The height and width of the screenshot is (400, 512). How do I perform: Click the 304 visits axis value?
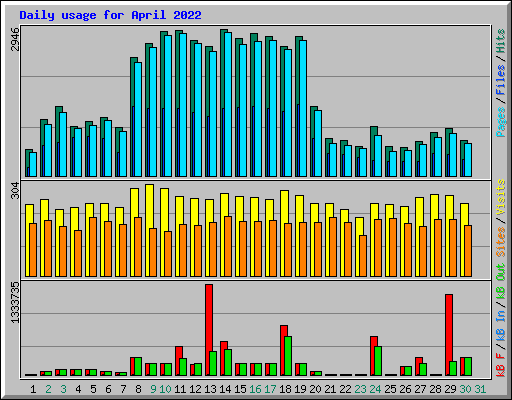coord(15,190)
